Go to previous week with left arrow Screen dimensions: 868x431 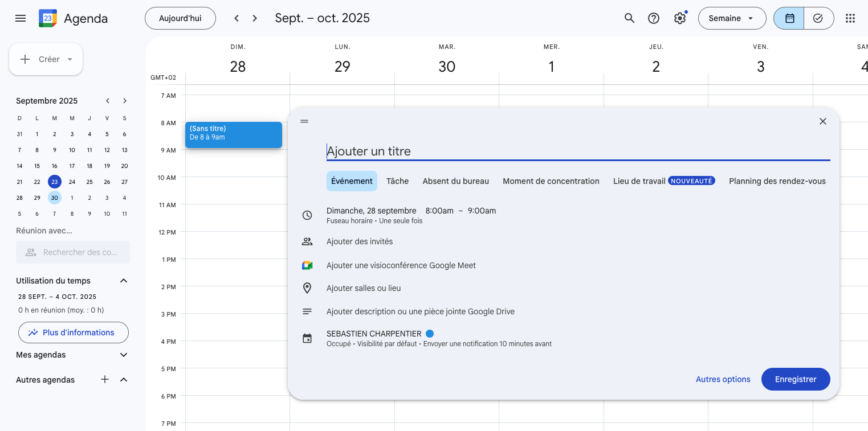[237, 18]
